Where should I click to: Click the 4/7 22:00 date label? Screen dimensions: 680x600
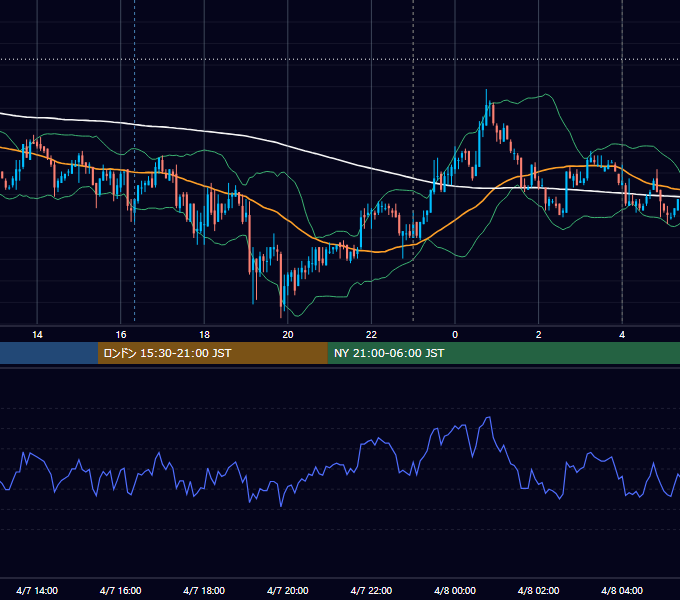[371, 590]
